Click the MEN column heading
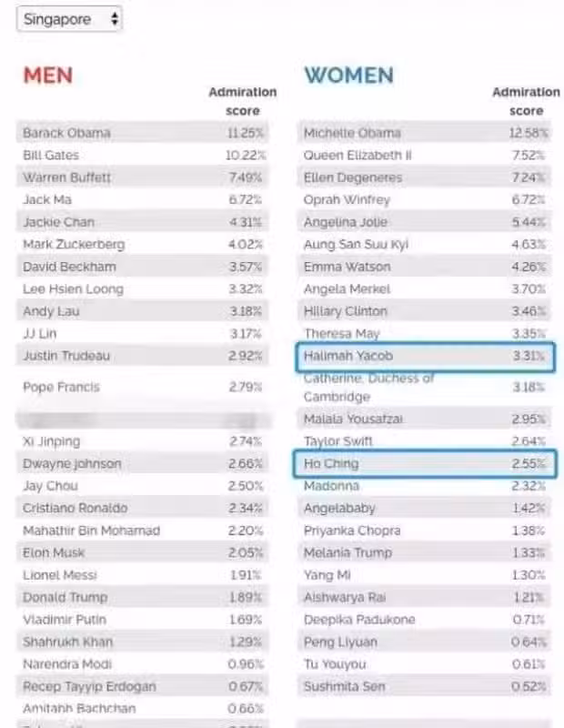 [x=48, y=76]
